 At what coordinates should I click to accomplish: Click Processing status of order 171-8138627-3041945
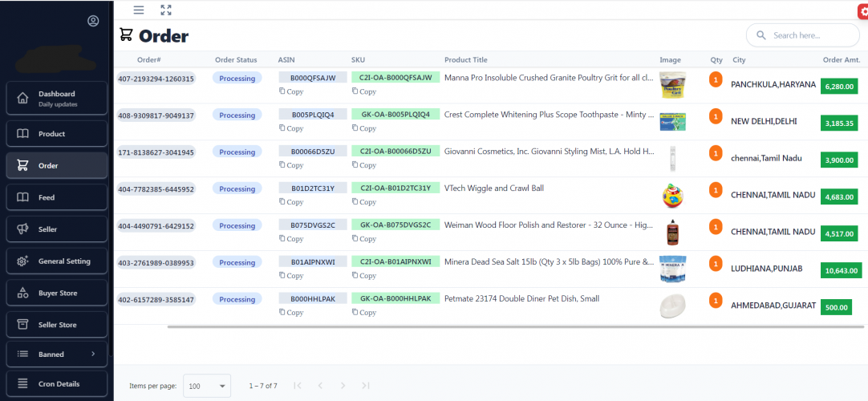tap(237, 152)
